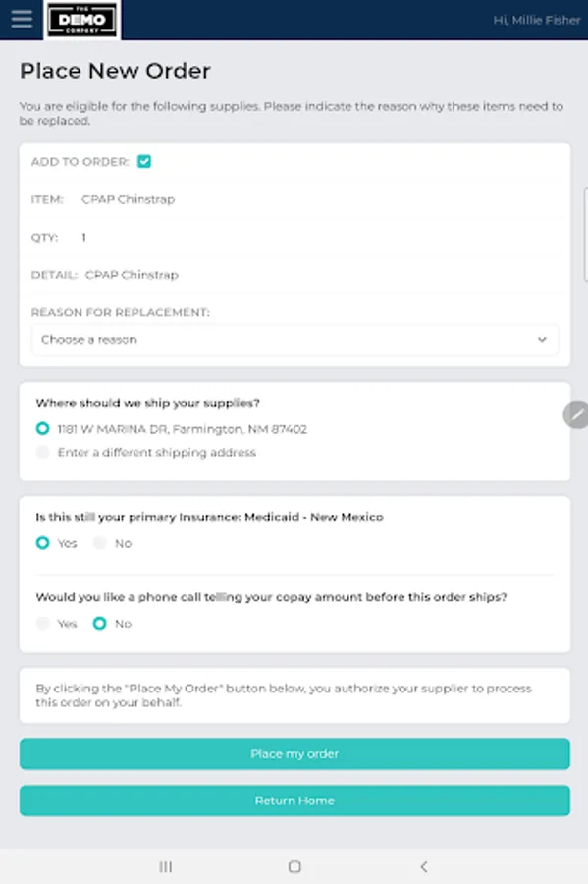Screen dimensions: 588x884
Task: Select "Enter a different shipping address"
Action: coord(41,452)
